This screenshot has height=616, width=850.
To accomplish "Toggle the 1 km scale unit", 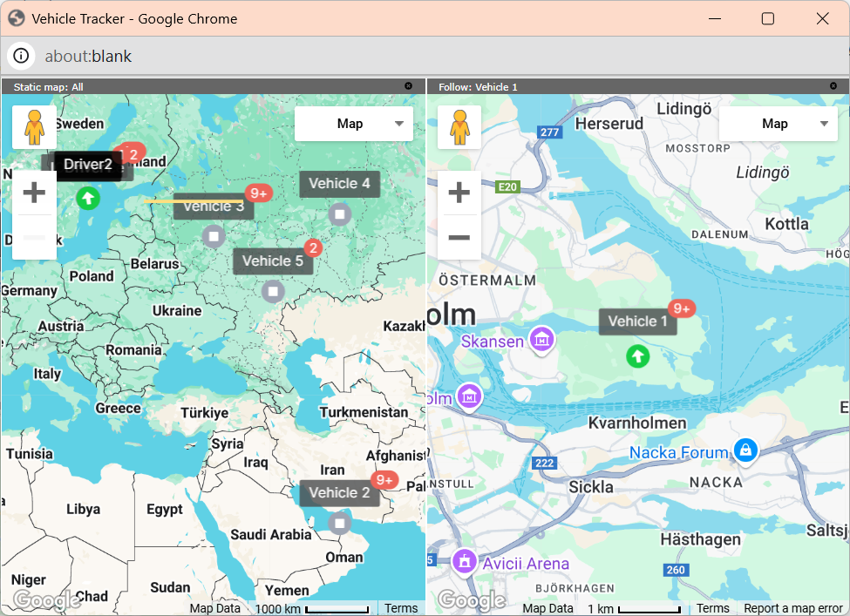I will pyautogui.click(x=635, y=608).
